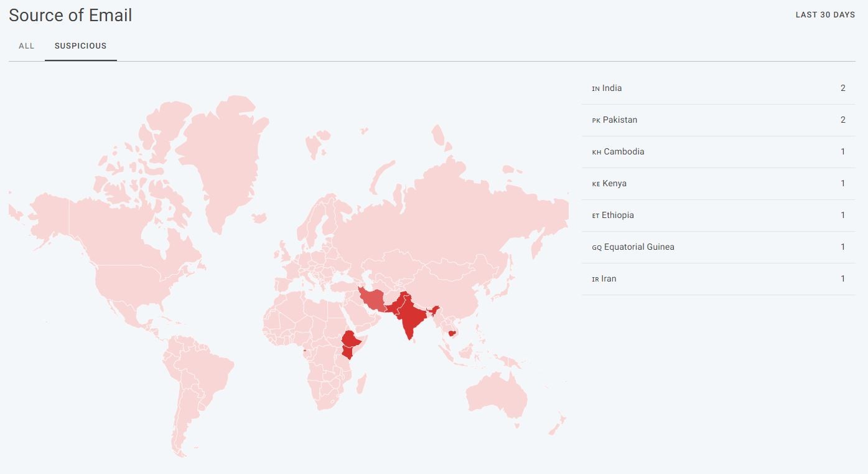Click the PK country code icon
This screenshot has width=868, height=474.
(595, 120)
